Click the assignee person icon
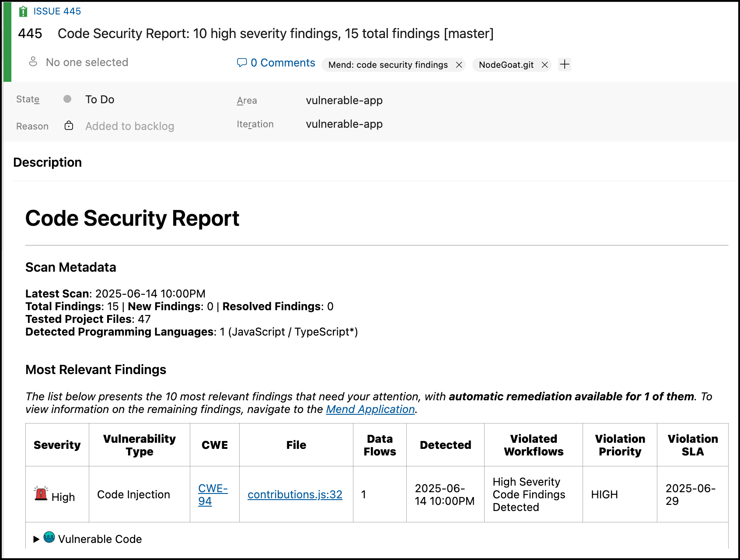This screenshot has height=560, width=740. [33, 62]
